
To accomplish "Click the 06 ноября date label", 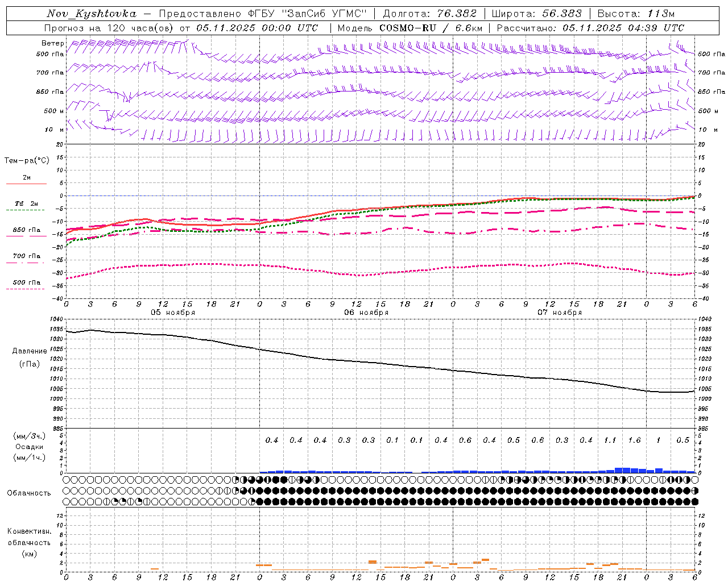I will coord(366,313).
